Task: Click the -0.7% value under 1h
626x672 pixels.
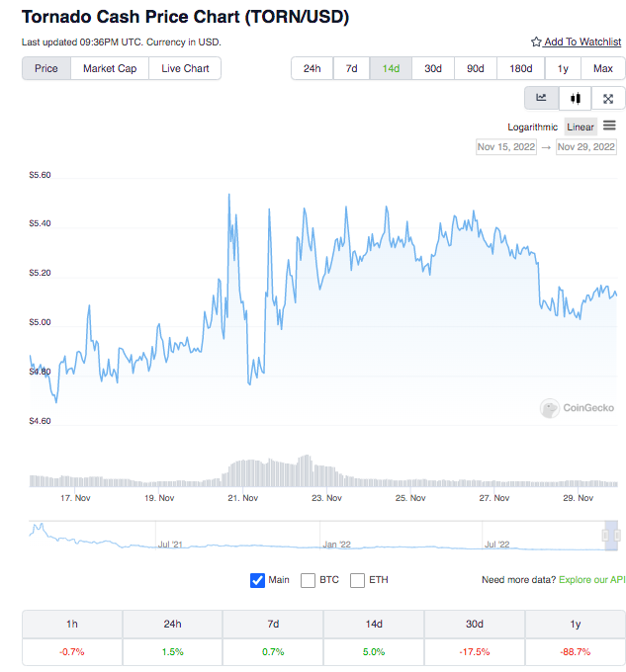Action: (72, 652)
